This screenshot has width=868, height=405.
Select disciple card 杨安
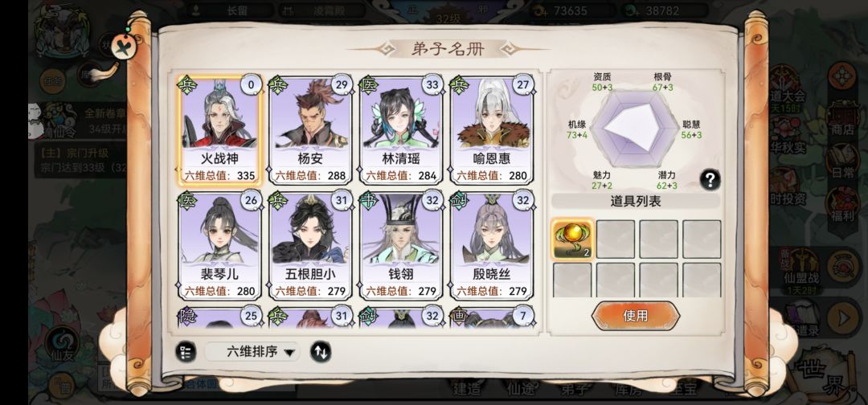(310, 130)
